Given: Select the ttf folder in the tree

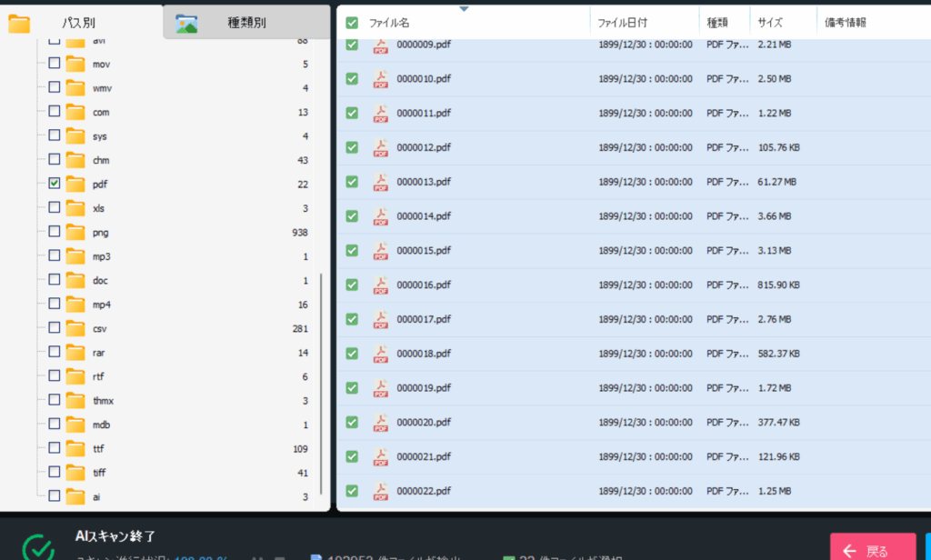Looking at the screenshot, I should 99,448.
